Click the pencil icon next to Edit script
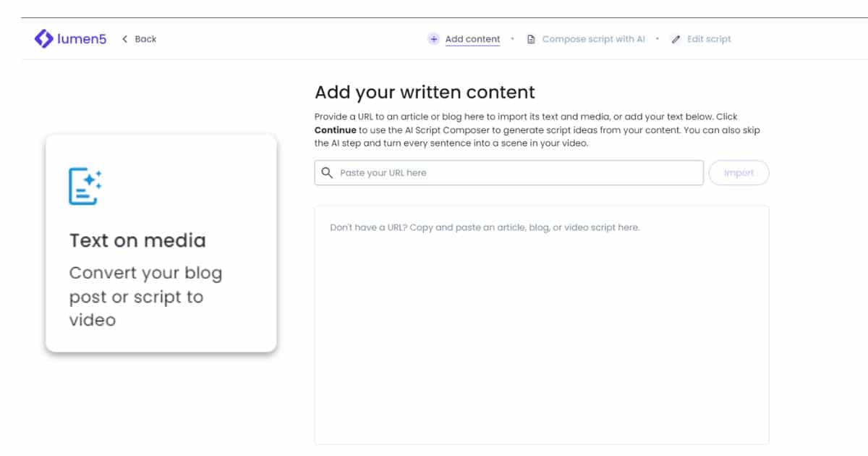 [x=676, y=39]
